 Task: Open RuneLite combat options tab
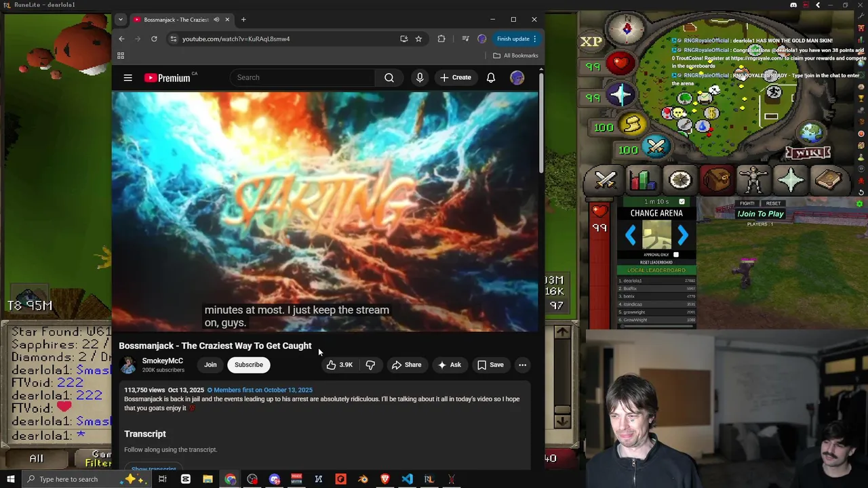[x=605, y=180]
